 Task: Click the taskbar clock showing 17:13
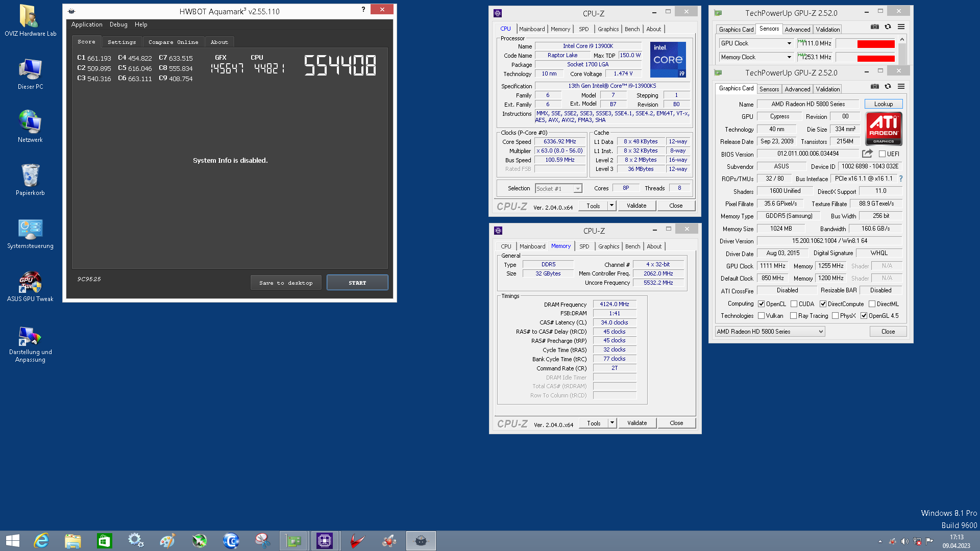pos(957,541)
